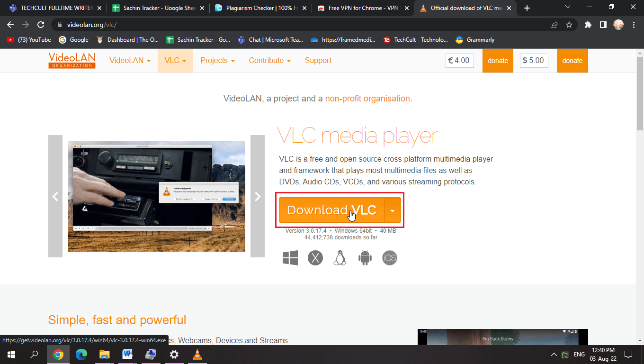Open taskbar search magnifier

[x=34, y=355]
